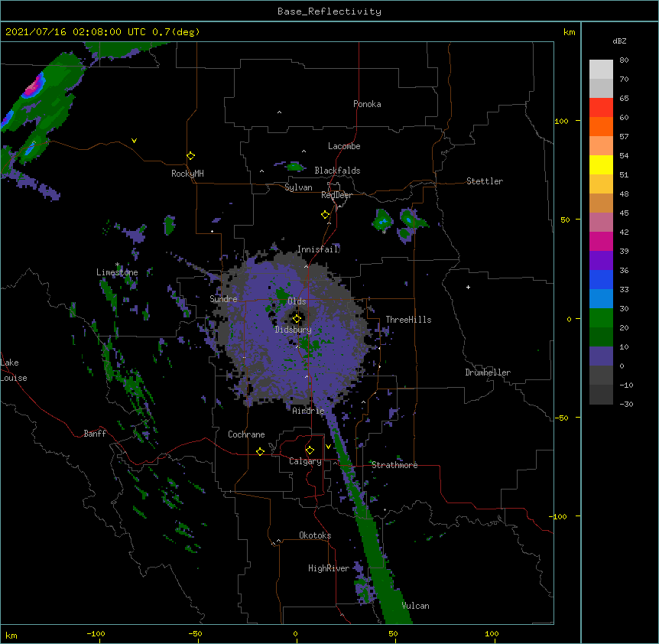The height and width of the screenshot is (644, 659).
Task: Click the Olds city label
Action: 297,301
